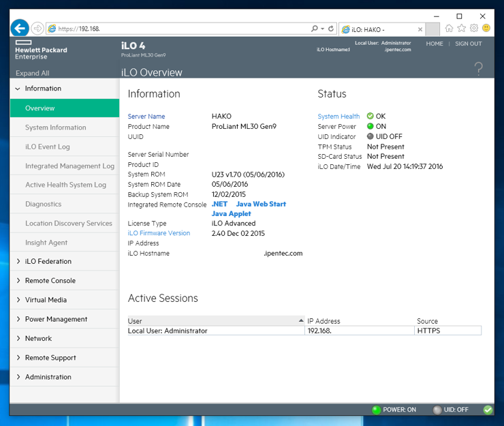This screenshot has height=426, width=504.
Task: Click the iLO Date/Time value
Action: (x=405, y=166)
